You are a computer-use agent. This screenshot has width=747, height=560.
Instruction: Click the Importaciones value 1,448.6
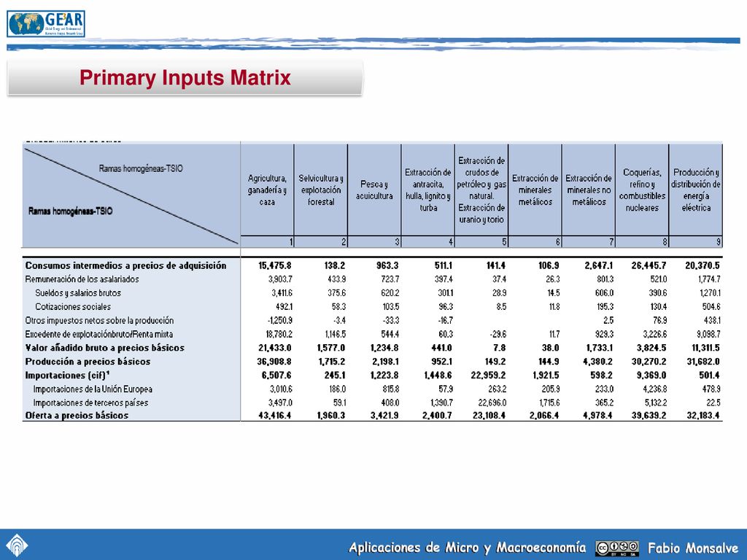point(438,376)
